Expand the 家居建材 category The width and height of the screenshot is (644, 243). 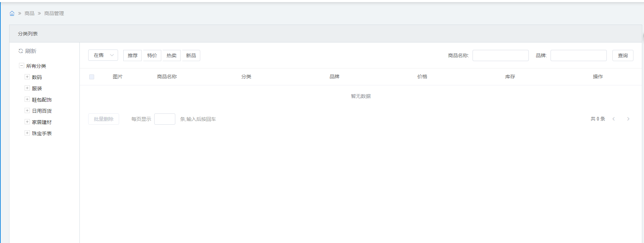click(27, 122)
